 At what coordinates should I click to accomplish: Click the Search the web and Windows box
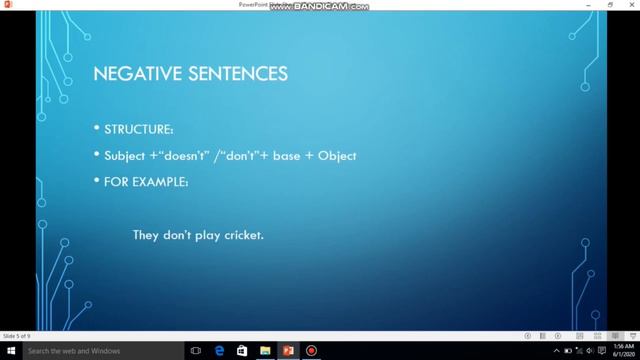pos(103,351)
